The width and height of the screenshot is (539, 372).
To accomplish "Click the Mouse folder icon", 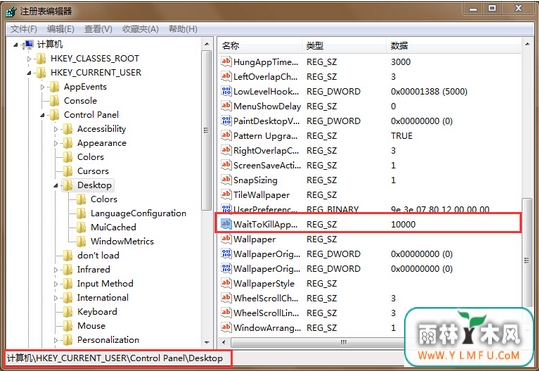I will point(68,326).
